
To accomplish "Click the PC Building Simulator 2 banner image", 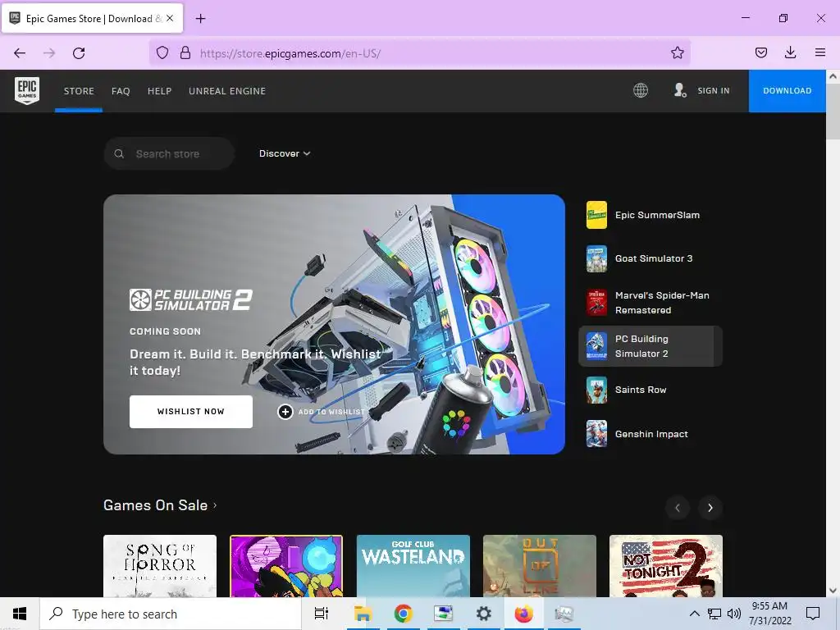I will pyautogui.click(x=335, y=324).
